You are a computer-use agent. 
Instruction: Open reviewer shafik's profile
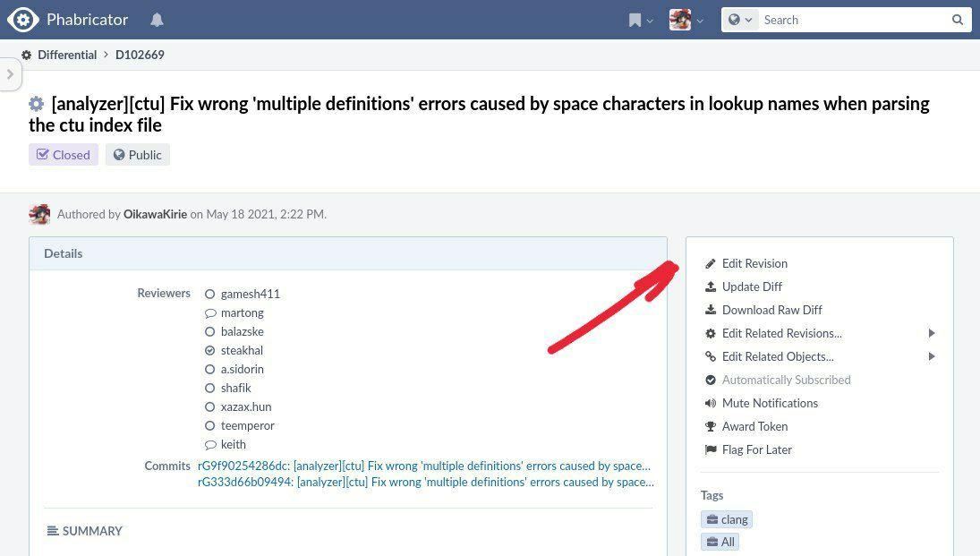tap(235, 388)
